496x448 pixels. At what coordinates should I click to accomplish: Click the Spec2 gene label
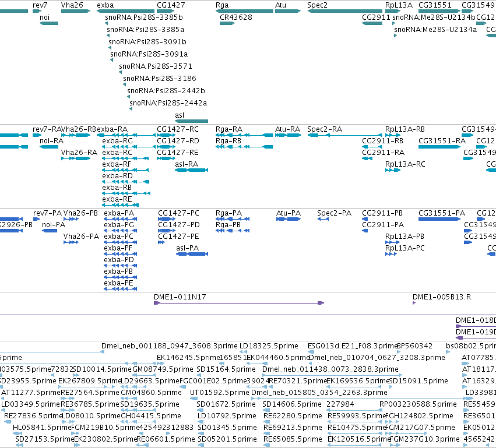317,5
